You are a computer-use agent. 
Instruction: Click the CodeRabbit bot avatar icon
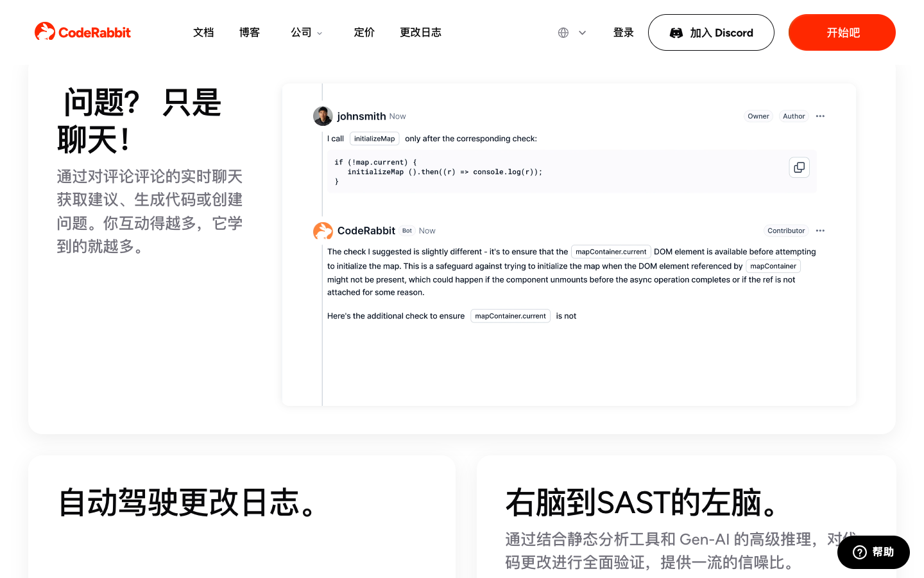323,231
